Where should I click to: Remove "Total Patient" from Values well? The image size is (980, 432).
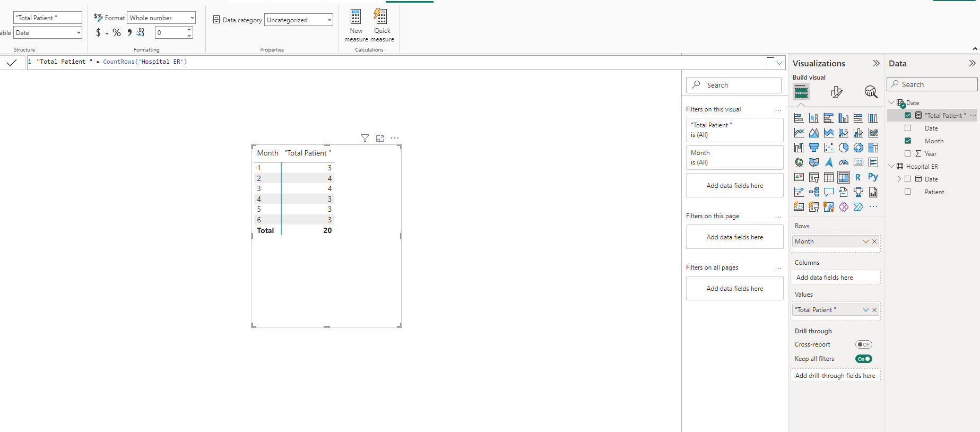coord(875,310)
